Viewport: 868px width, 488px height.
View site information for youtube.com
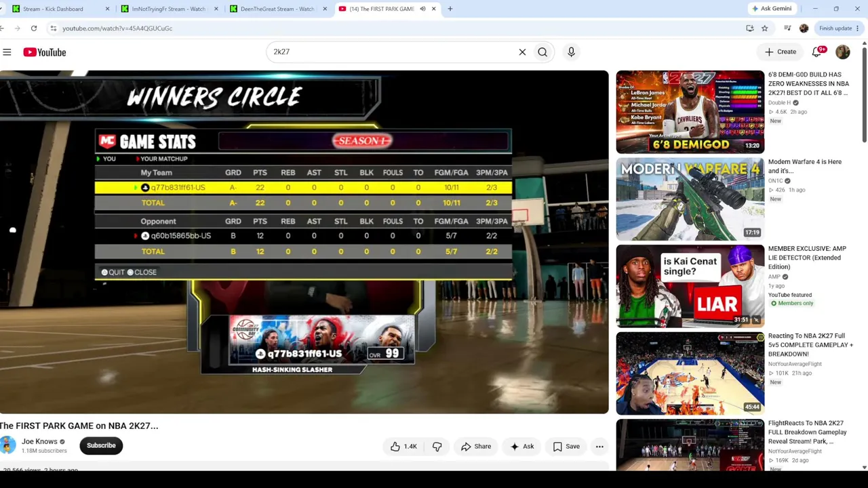[53, 28]
